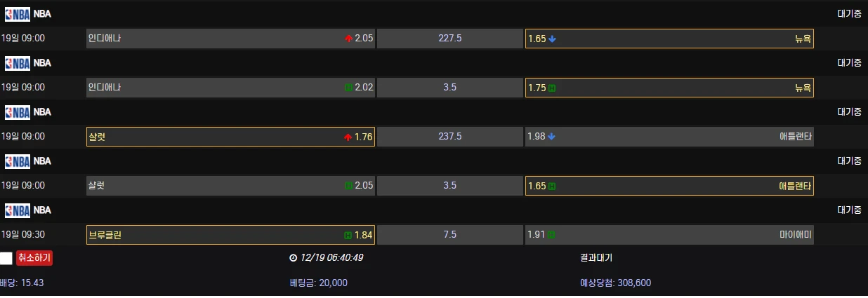Click the blue down arrow next to 애틀랜타 1.98
The image size is (868, 298).
point(552,137)
